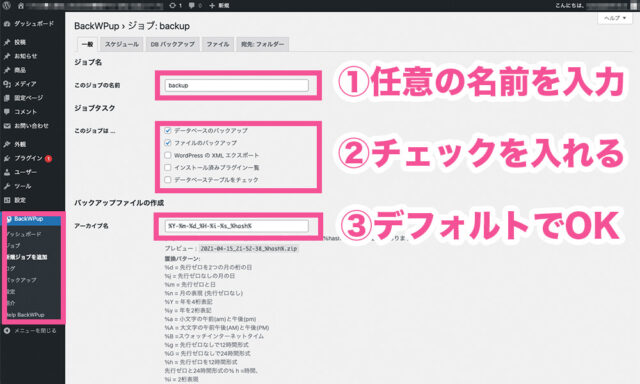Click the 投稿 pin icon
Screen dimensions: 640x384
7,42
